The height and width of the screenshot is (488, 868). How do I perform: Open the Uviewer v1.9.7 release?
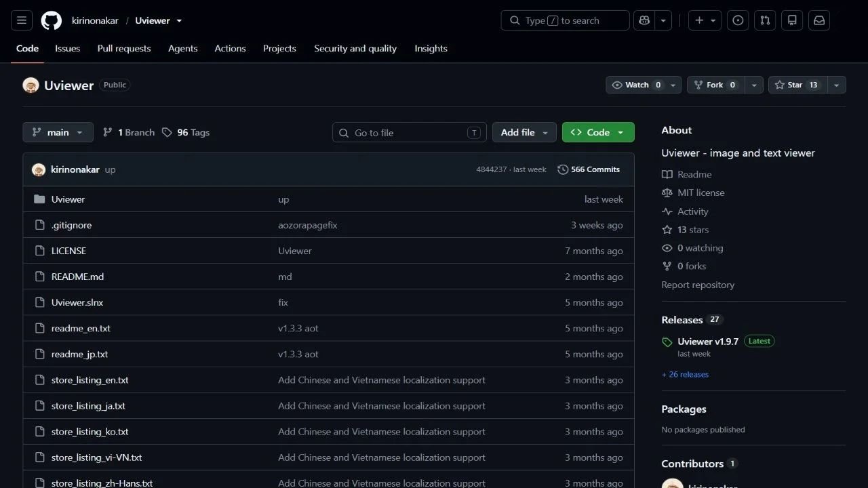pyautogui.click(x=708, y=342)
